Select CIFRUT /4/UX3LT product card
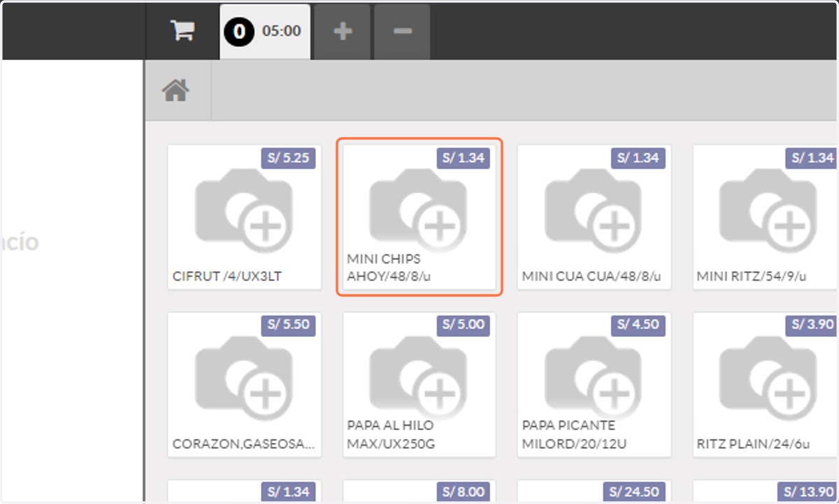 245,217
